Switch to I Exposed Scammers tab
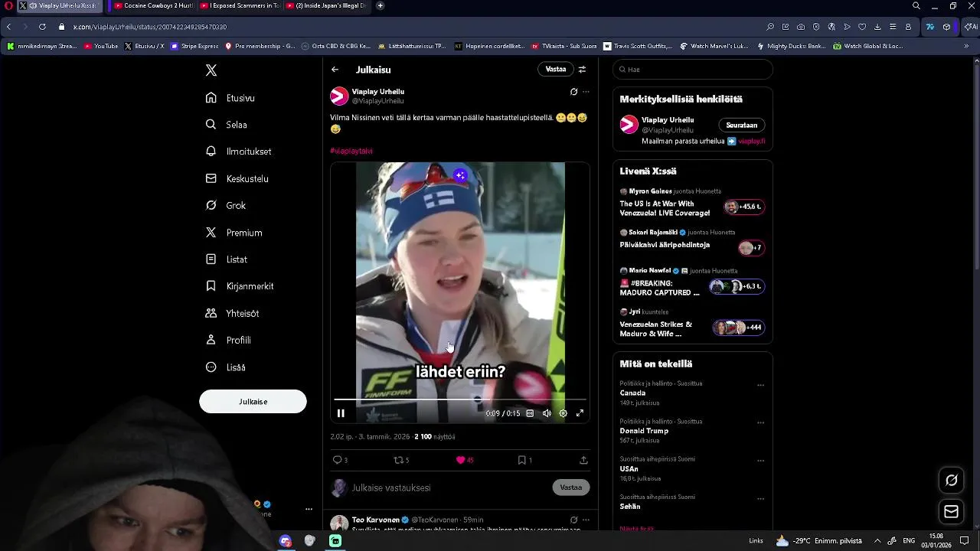This screenshot has height=551, width=980. pos(239,5)
